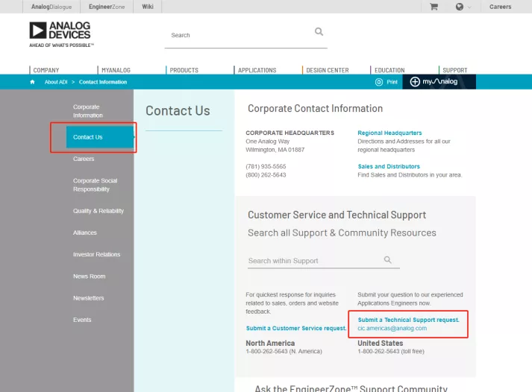
Task: Click the Print icon
Action: coord(379,82)
